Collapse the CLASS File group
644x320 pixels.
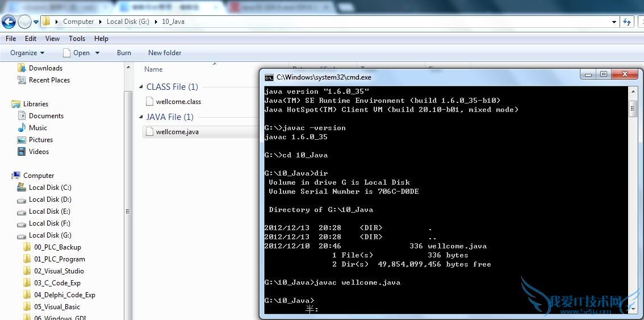(x=141, y=87)
